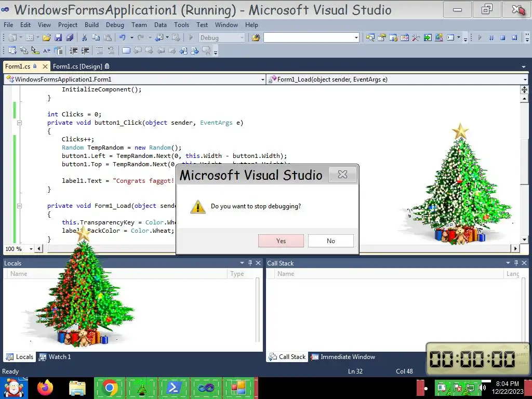Click the code editor vertical scrollbar down arrow
This screenshot has height=399, width=532.
(x=525, y=240)
